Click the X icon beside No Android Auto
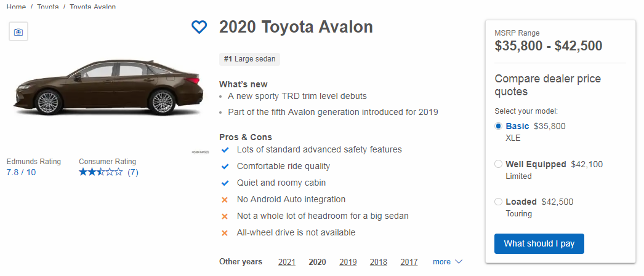 (x=225, y=200)
